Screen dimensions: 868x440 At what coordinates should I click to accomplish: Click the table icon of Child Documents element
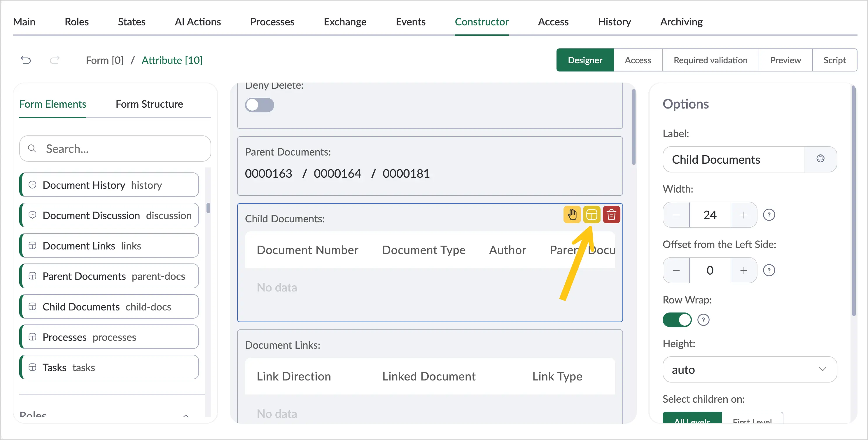click(32, 306)
